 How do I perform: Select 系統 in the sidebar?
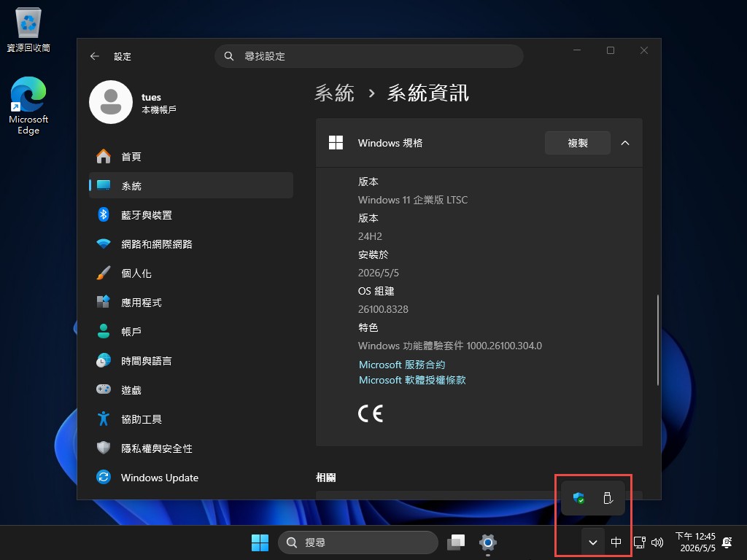tap(191, 185)
